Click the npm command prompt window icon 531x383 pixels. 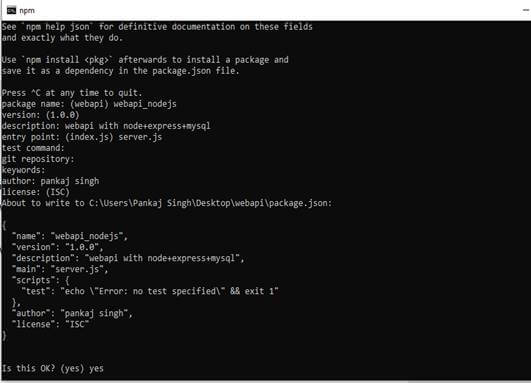pyautogui.click(x=11, y=10)
